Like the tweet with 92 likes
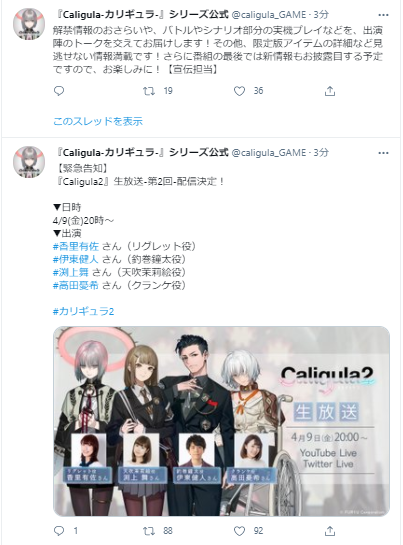Image resolution: width=403 pixels, height=545 pixels. pos(239,531)
